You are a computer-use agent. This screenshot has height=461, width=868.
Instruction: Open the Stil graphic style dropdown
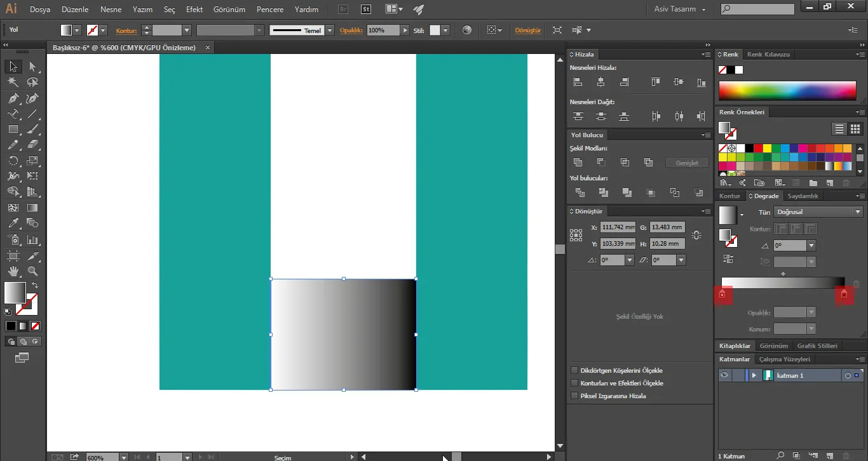point(445,30)
